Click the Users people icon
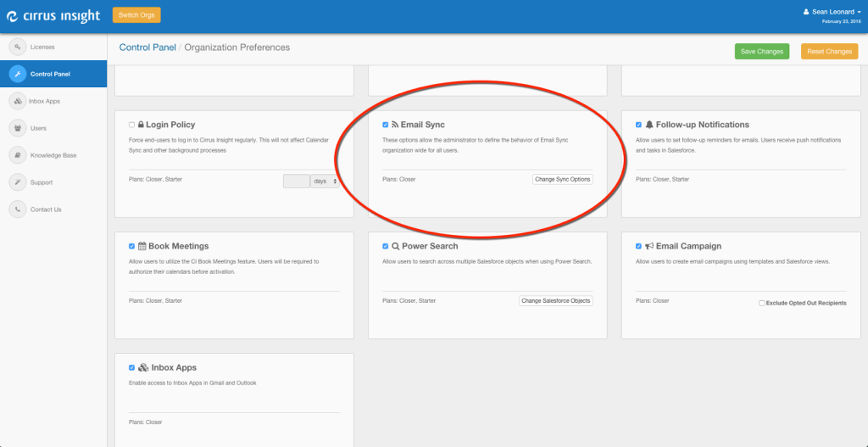868x447 pixels. click(x=18, y=128)
